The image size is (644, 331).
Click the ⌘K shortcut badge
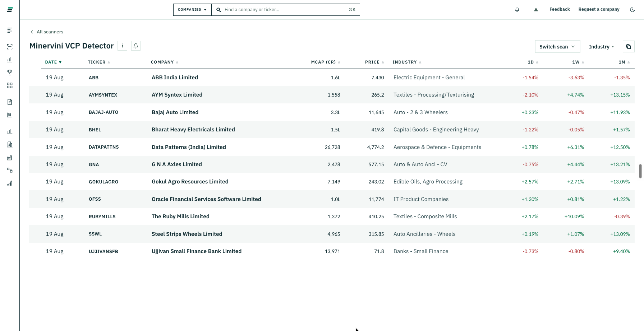click(x=352, y=10)
